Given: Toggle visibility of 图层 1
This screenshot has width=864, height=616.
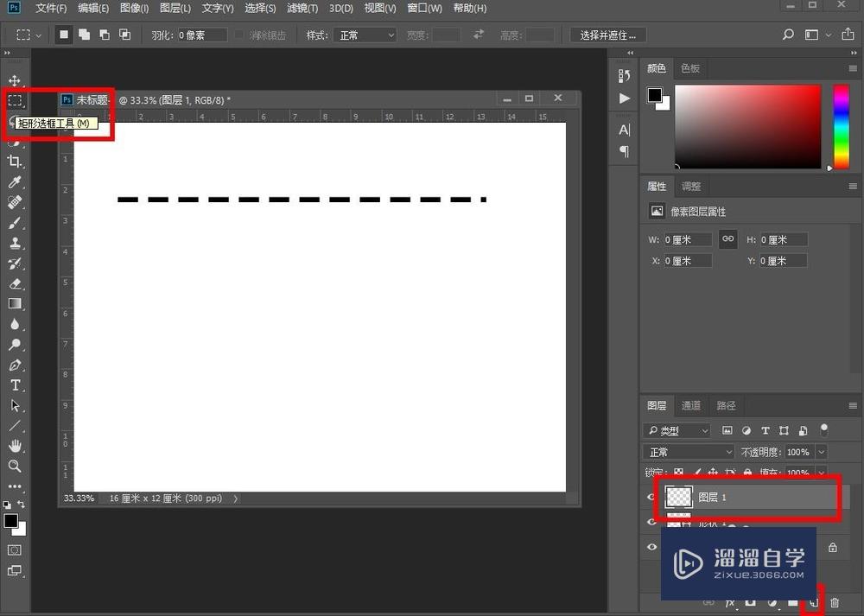Looking at the screenshot, I should coord(651,497).
